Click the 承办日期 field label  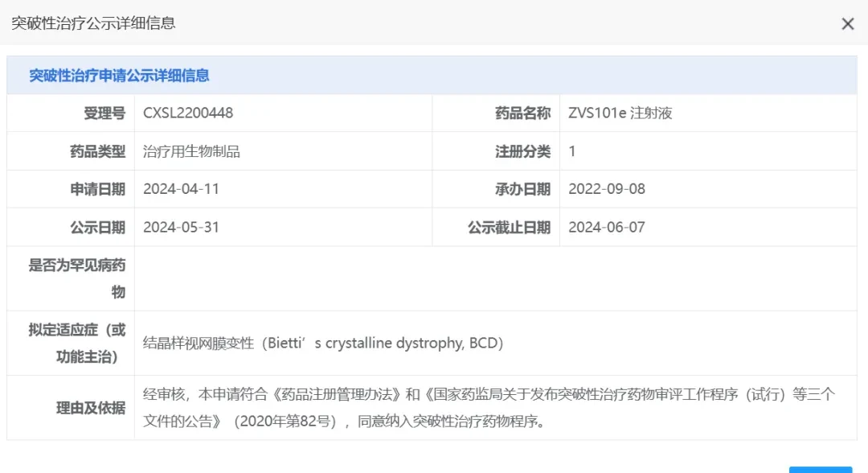click(522, 189)
